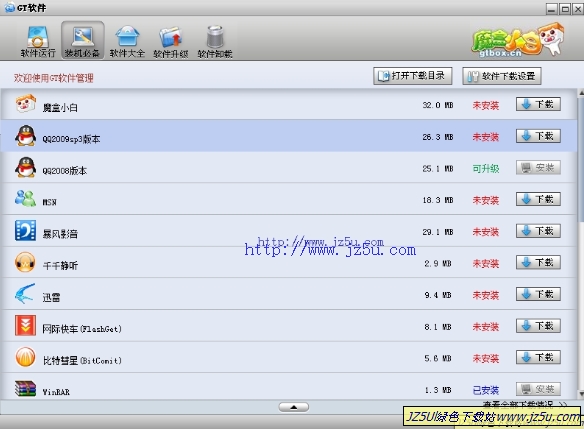
Task: Click the 魔盒小白 gtbox.cn logo
Action: [518, 40]
